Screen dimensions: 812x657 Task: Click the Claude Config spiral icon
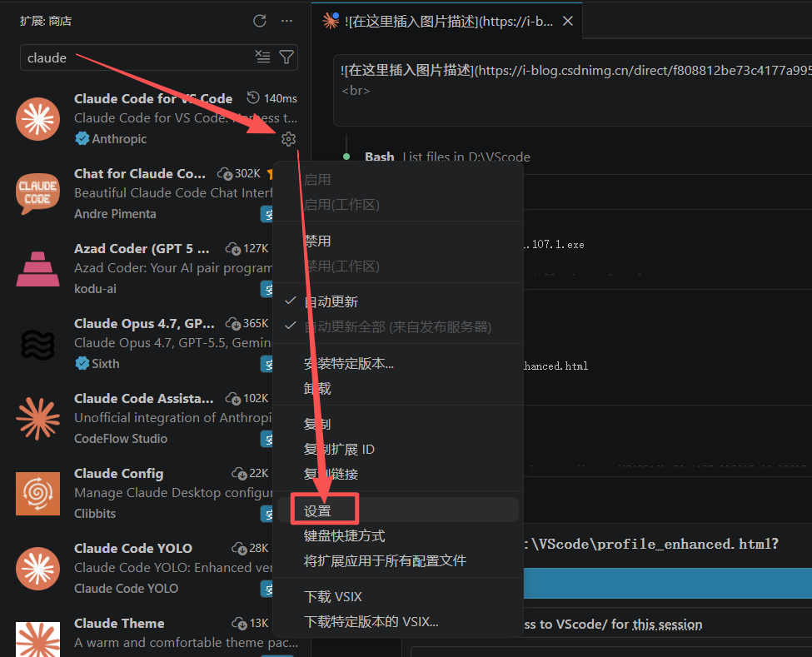click(x=37, y=494)
